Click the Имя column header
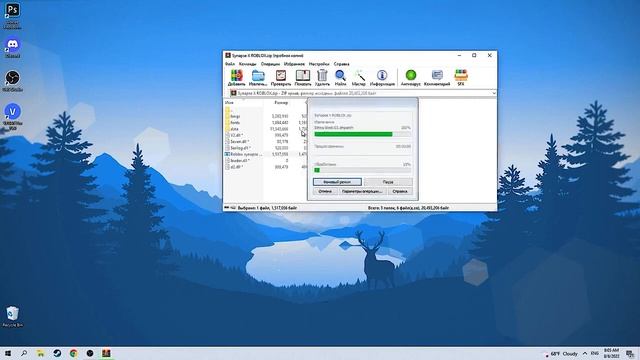 coord(243,103)
